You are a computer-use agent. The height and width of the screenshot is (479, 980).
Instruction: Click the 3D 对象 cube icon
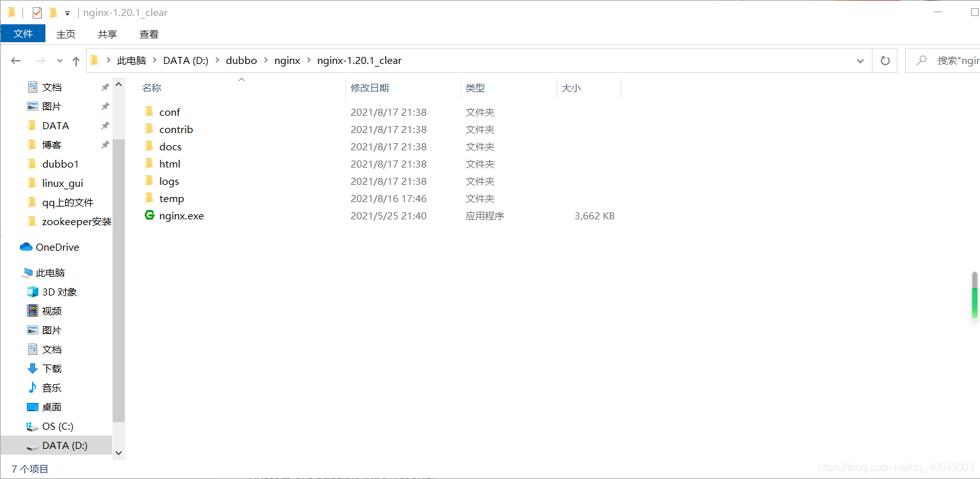coord(33,292)
